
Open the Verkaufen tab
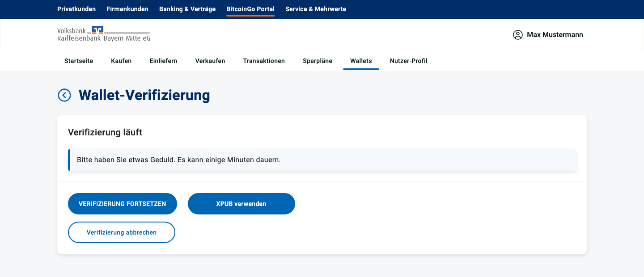pyautogui.click(x=210, y=61)
